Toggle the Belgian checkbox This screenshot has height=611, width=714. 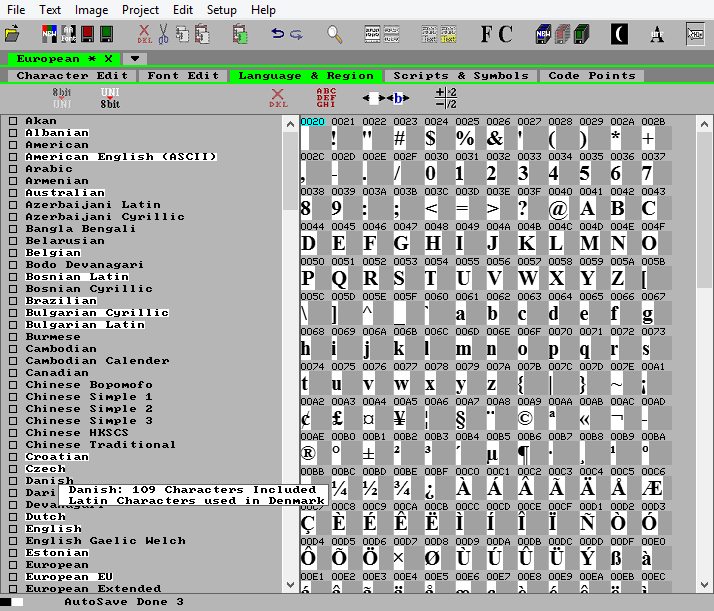[13, 253]
